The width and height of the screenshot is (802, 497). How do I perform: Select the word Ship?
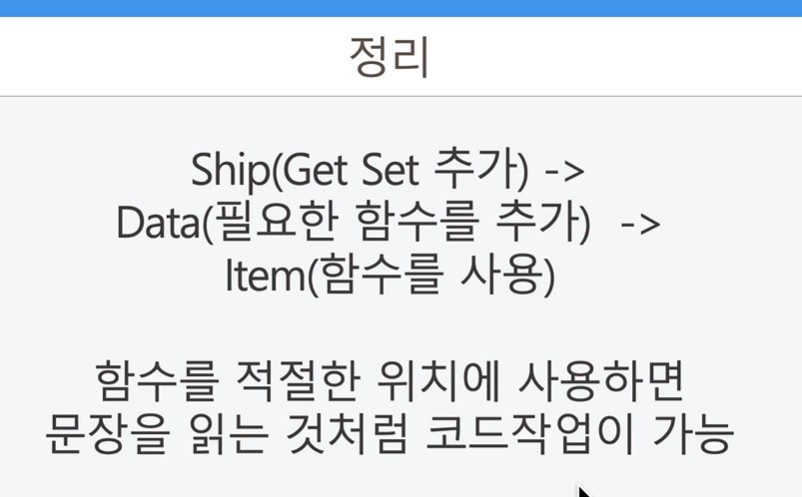[230, 171]
